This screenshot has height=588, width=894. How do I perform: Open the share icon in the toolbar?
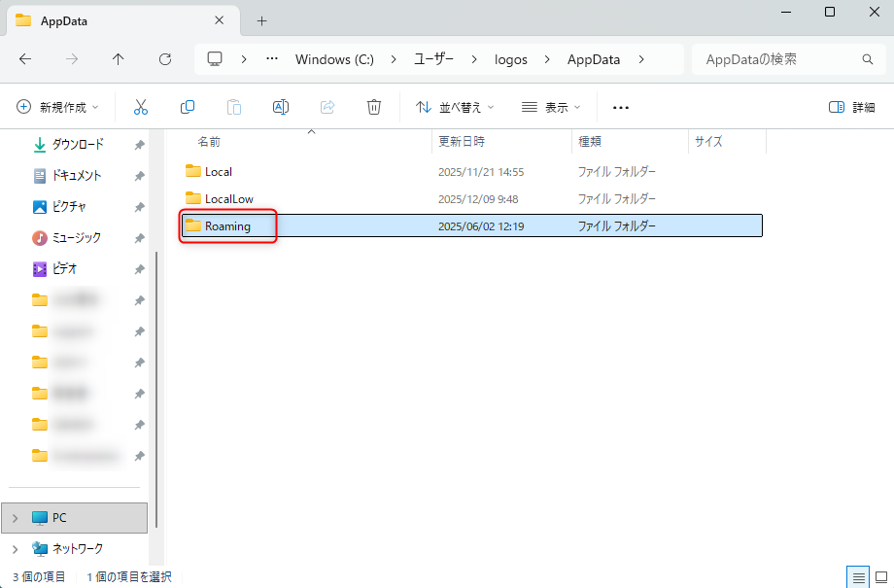pyautogui.click(x=327, y=107)
